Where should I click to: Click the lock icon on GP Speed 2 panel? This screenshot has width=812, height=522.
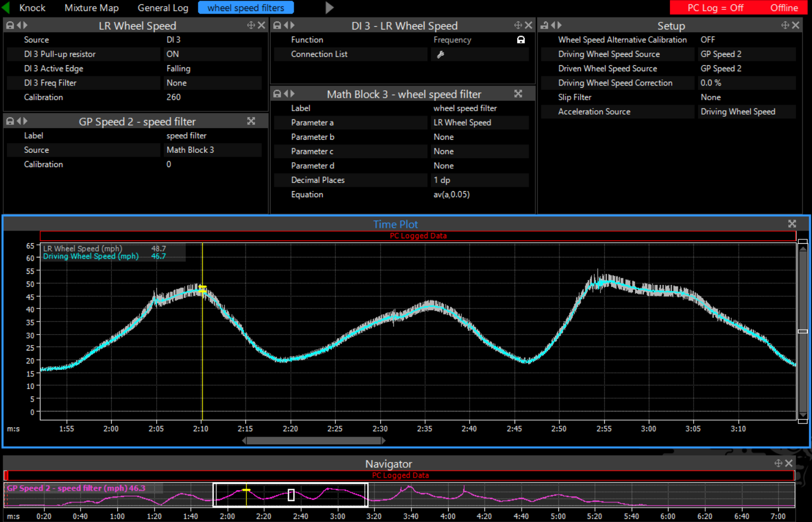coord(10,121)
